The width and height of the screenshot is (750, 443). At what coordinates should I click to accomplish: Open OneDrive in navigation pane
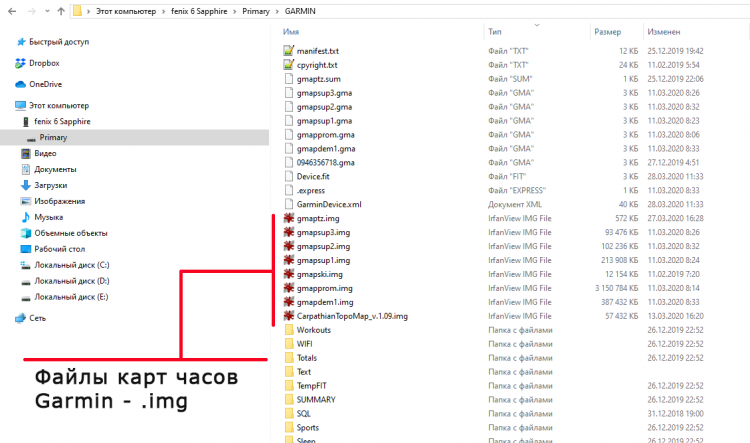(x=45, y=84)
